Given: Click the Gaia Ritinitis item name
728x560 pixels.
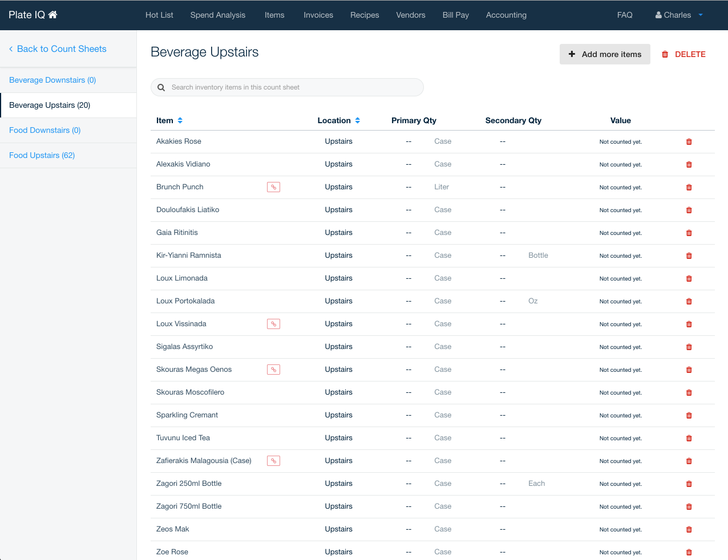Looking at the screenshot, I should tap(177, 233).
